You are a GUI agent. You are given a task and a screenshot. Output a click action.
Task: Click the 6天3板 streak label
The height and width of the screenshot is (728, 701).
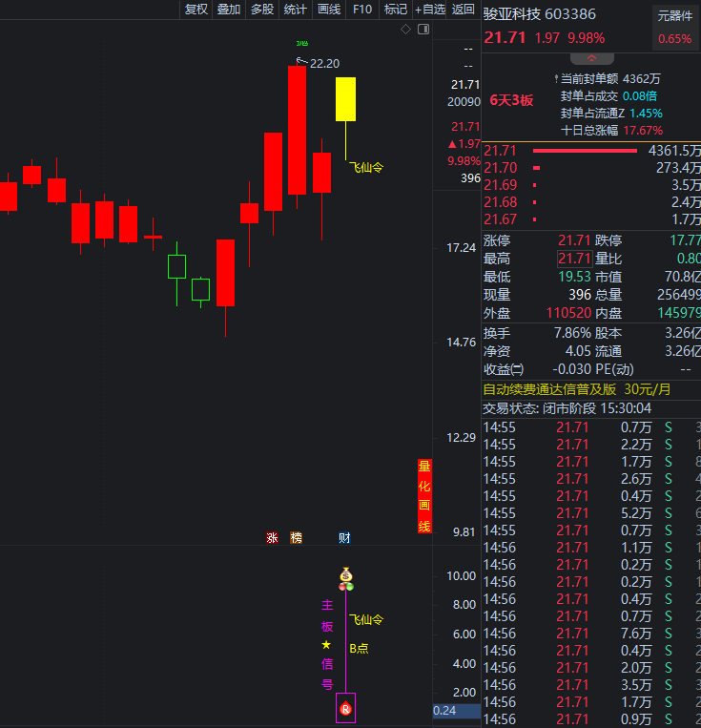point(511,100)
